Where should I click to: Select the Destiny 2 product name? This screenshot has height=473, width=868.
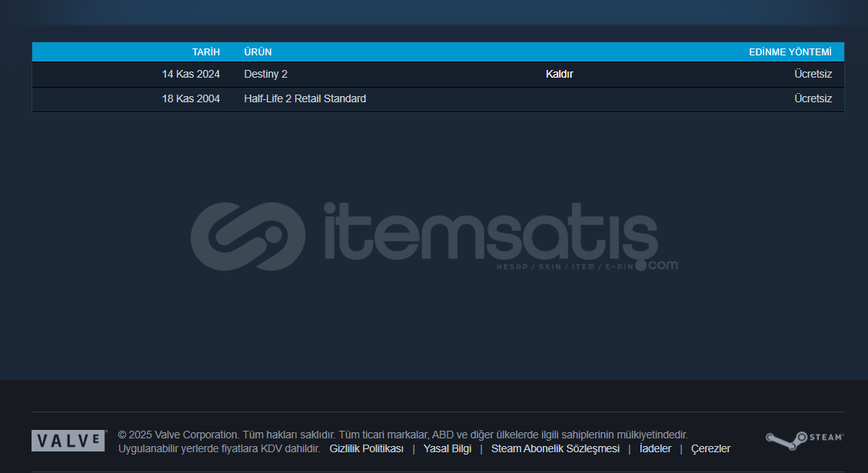pyautogui.click(x=266, y=74)
